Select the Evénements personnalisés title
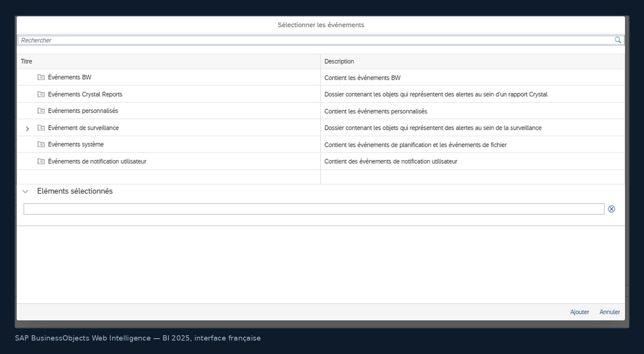 coord(83,111)
